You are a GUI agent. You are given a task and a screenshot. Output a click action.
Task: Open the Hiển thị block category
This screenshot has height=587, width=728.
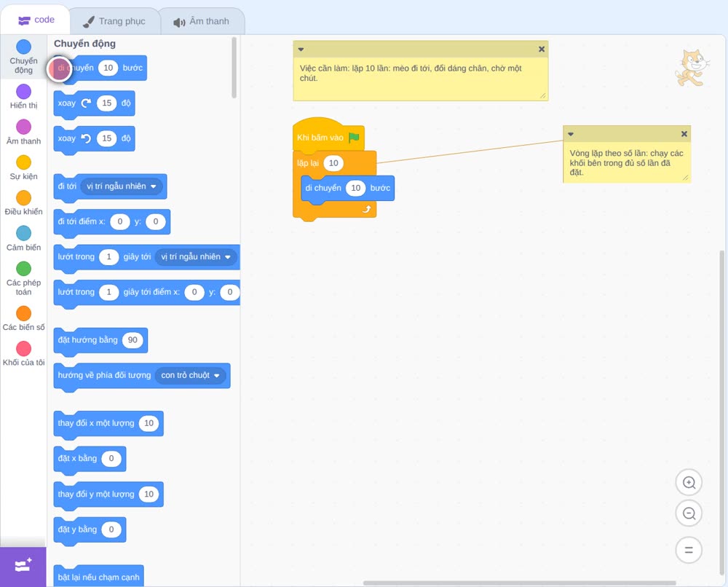[x=24, y=97]
